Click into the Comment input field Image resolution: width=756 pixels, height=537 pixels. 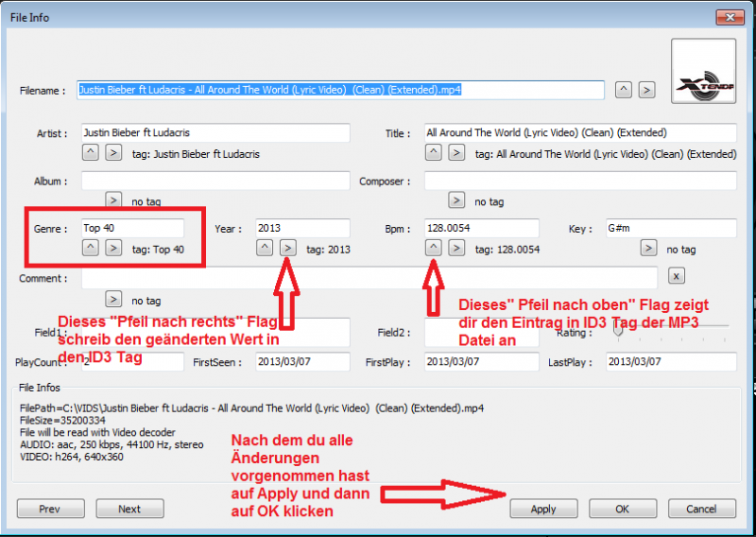tap(369, 278)
